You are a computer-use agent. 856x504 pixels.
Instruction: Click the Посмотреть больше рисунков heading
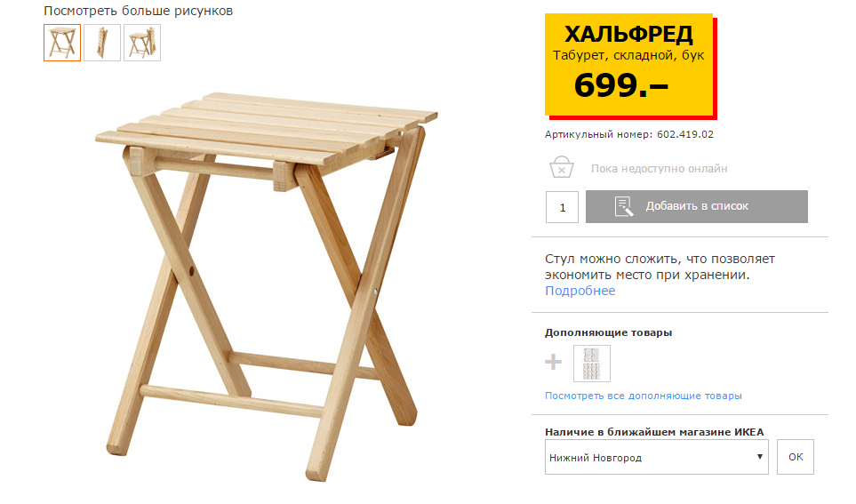click(x=138, y=11)
